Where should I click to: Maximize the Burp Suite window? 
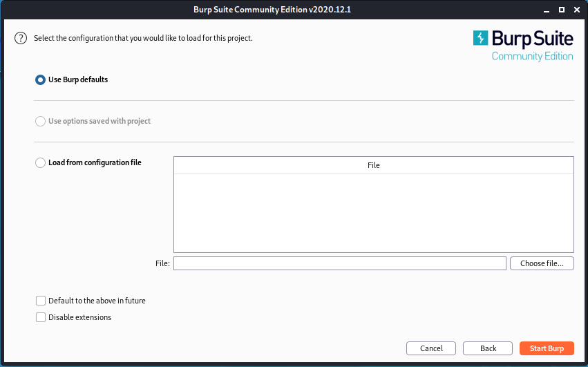tap(562, 10)
